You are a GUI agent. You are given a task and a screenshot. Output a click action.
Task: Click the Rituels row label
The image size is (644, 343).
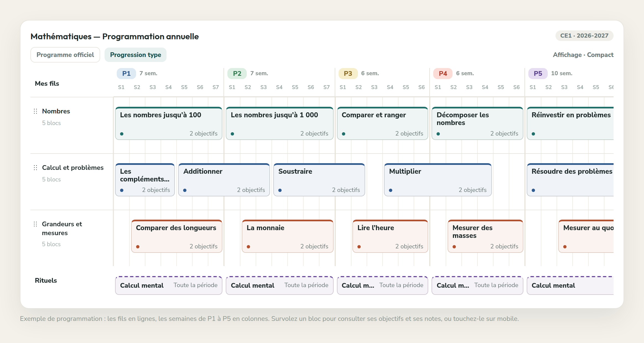tap(46, 280)
